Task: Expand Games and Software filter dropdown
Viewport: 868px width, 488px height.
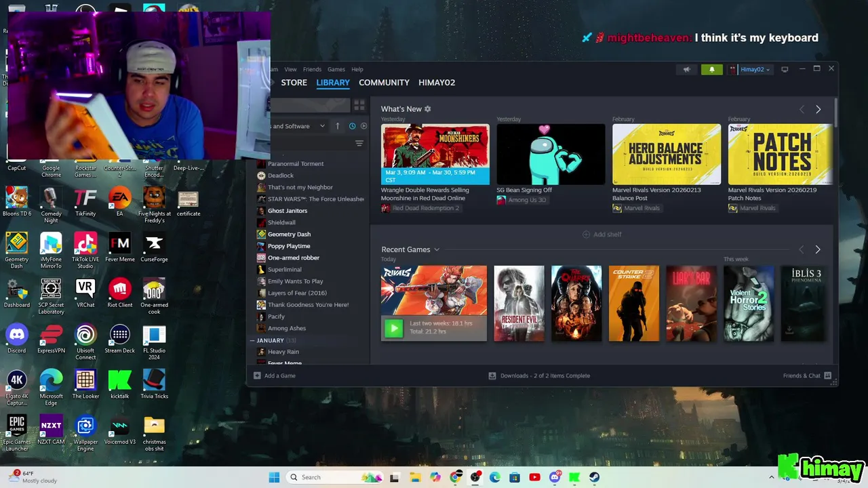Action: click(322, 126)
